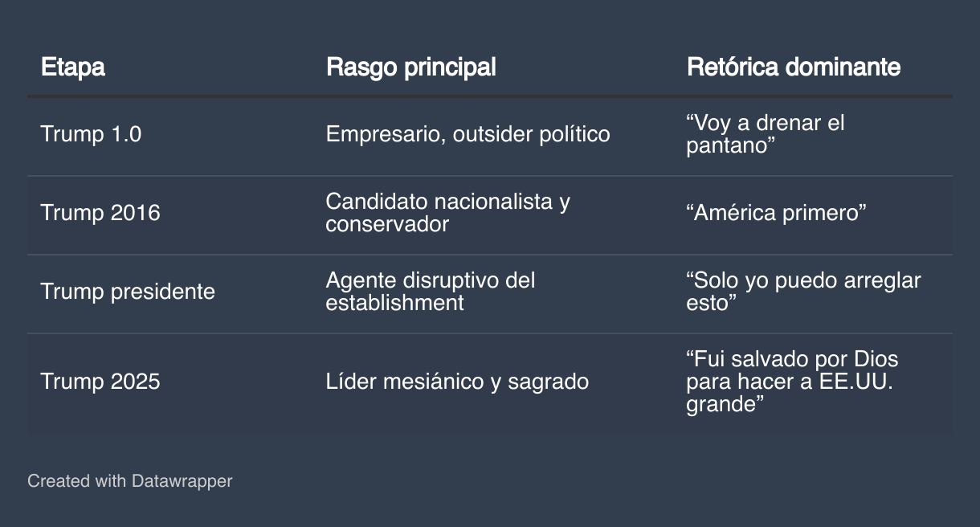The width and height of the screenshot is (980, 527).
Task: Click Agente disruptivo del establishment cell
Action: pos(430,291)
